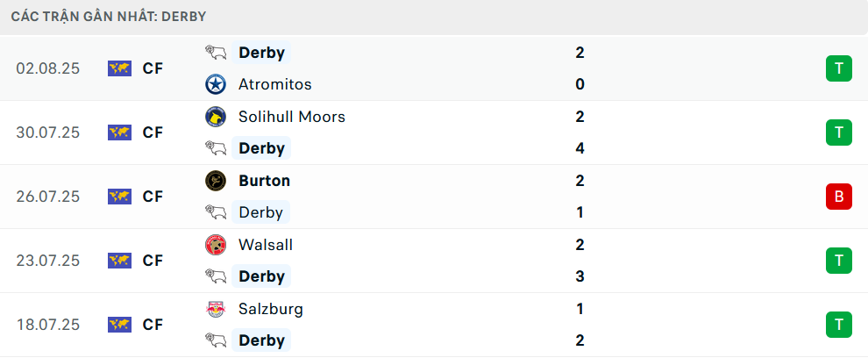Open the Salzburg team link
Image resolution: width=868 pixels, height=358 pixels.
(x=271, y=309)
